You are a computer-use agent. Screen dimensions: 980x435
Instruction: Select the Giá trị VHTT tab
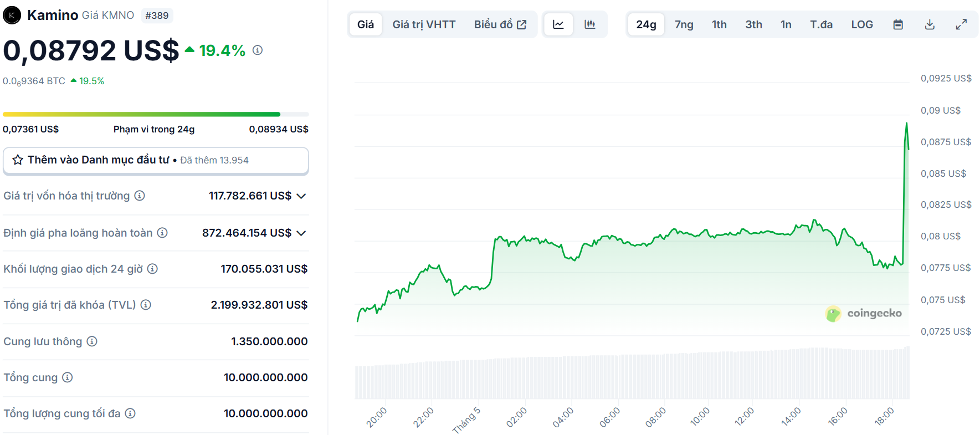[x=424, y=24]
